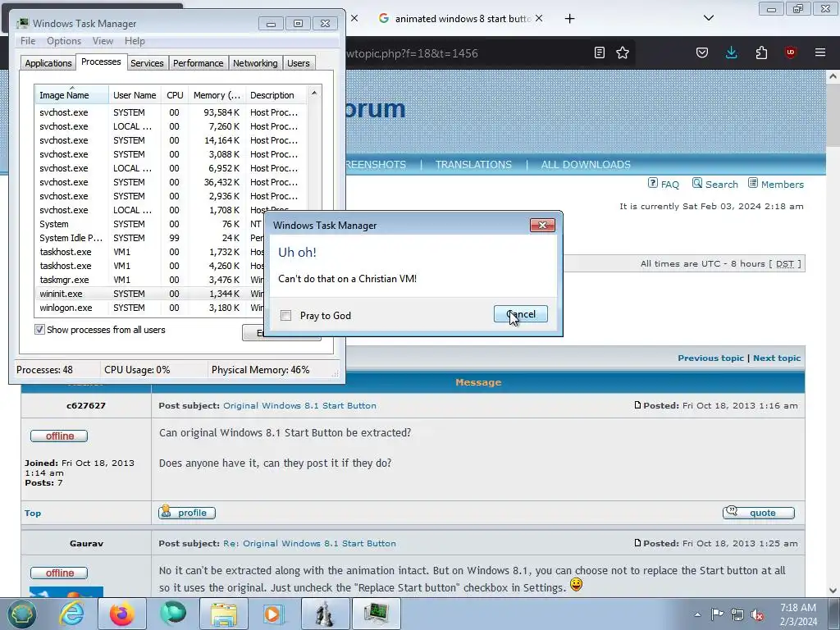
Task: Open the Performance tab
Action: 199,63
